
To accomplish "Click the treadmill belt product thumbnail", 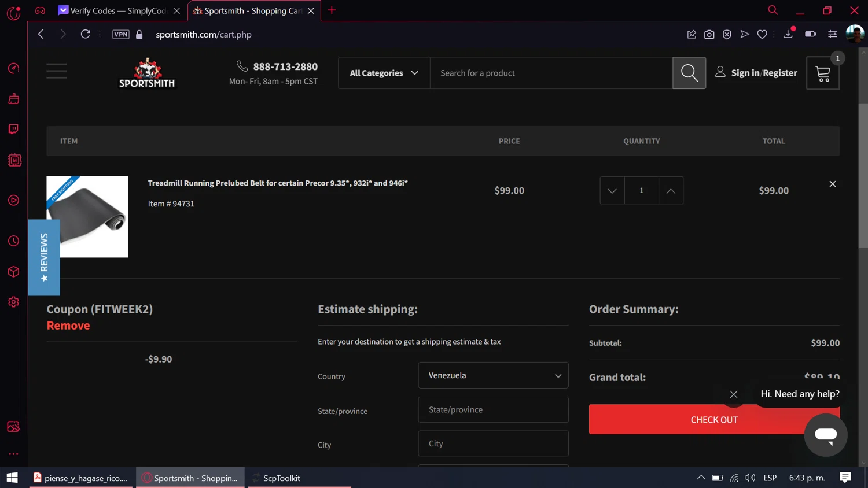I will tap(87, 217).
